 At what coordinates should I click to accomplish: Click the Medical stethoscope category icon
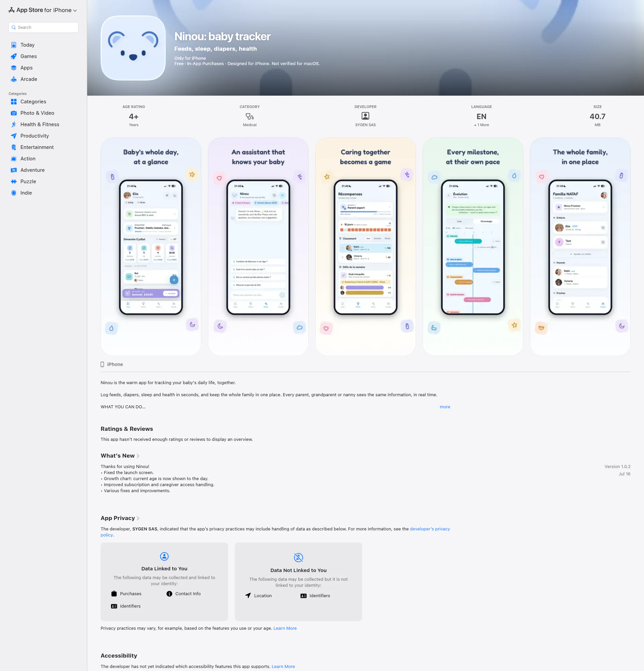250,116
